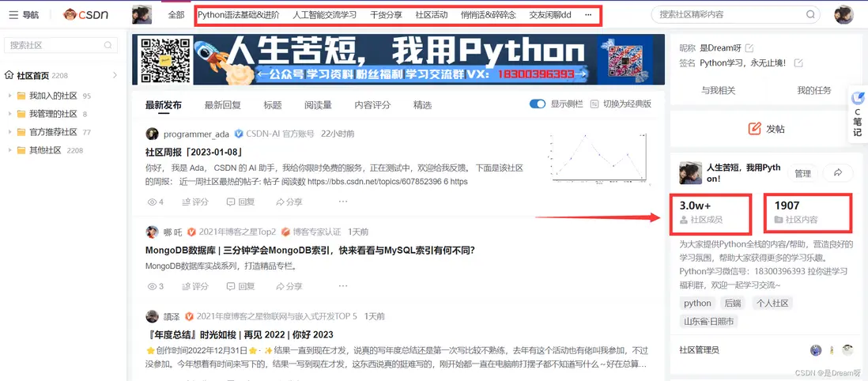This screenshot has height=381, width=868.
Task: Expand the 我管理的社区 tree node
Action: [x=9, y=114]
